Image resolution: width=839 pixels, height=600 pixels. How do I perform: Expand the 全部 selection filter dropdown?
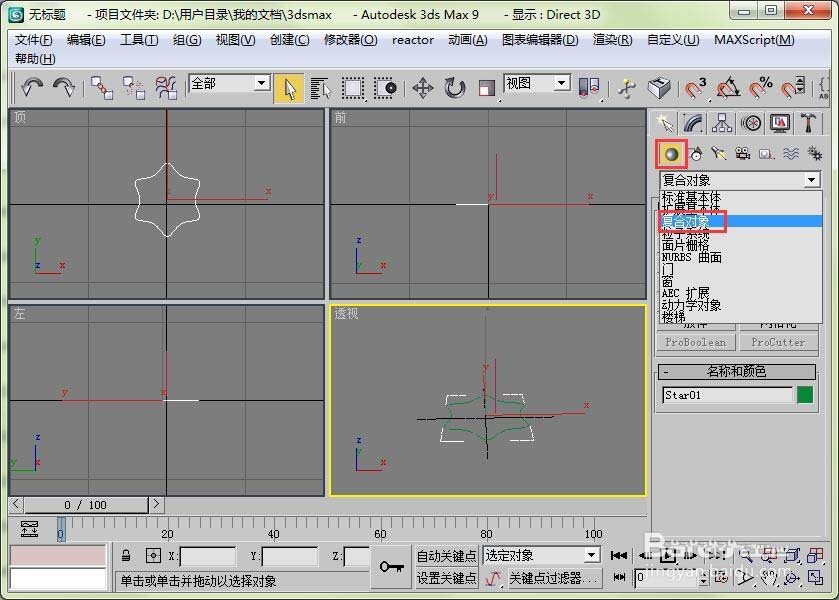261,83
